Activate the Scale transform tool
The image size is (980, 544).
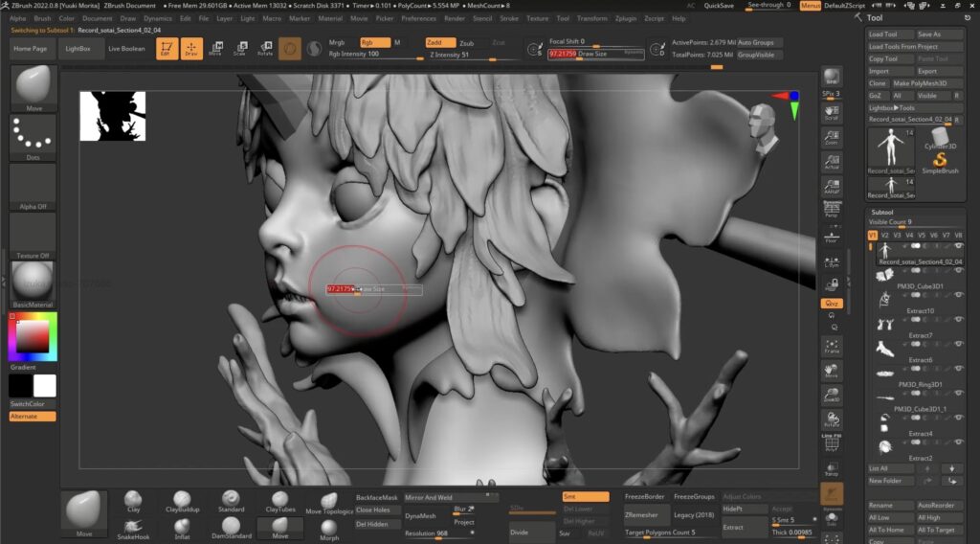239,48
